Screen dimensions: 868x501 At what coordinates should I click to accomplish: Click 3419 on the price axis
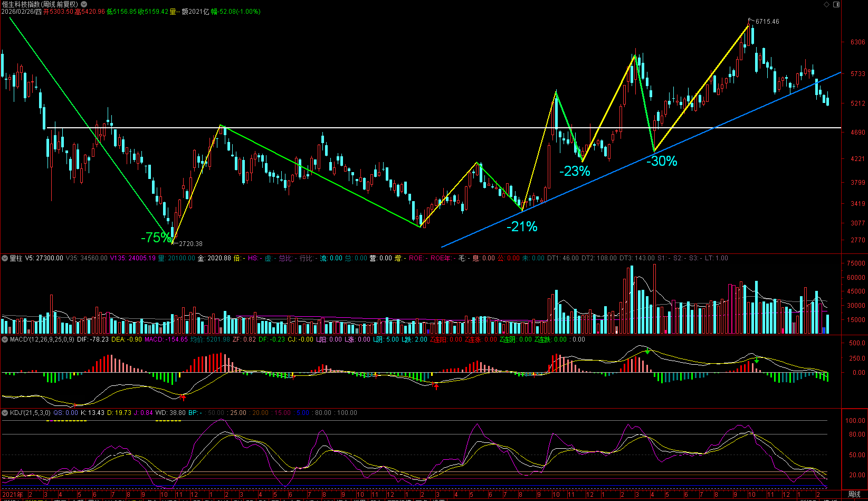(x=857, y=204)
